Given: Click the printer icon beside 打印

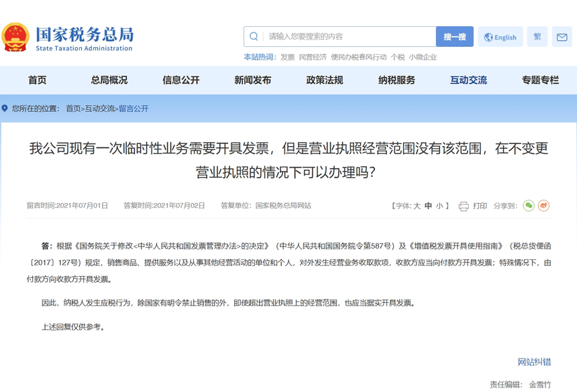Looking at the screenshot, I should pos(464,206).
